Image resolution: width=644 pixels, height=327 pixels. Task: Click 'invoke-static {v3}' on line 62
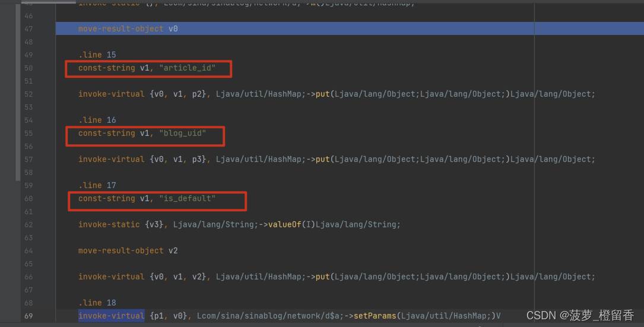point(121,225)
